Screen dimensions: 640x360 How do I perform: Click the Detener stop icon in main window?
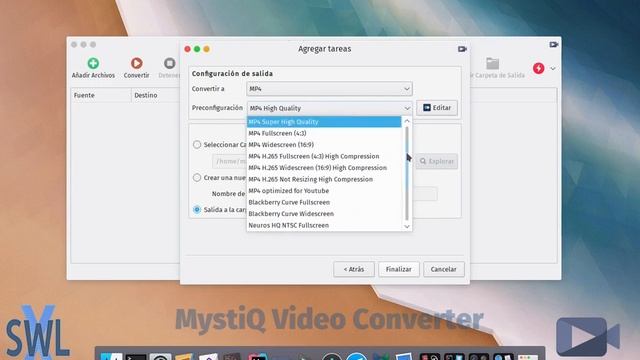pos(169,63)
